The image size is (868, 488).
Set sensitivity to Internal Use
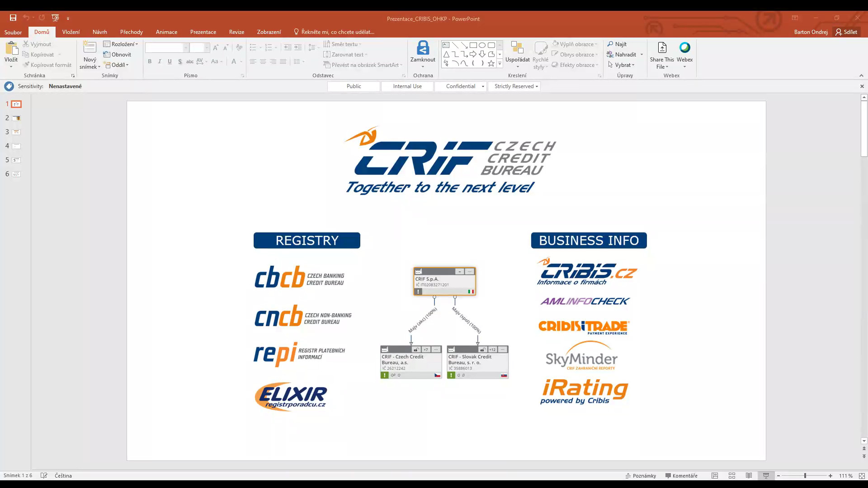click(x=407, y=86)
